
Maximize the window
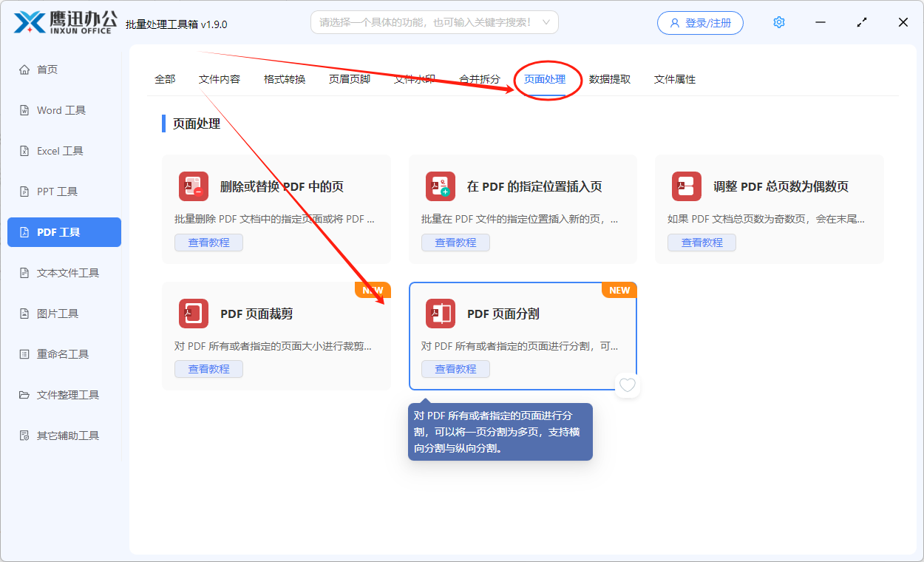click(x=862, y=22)
